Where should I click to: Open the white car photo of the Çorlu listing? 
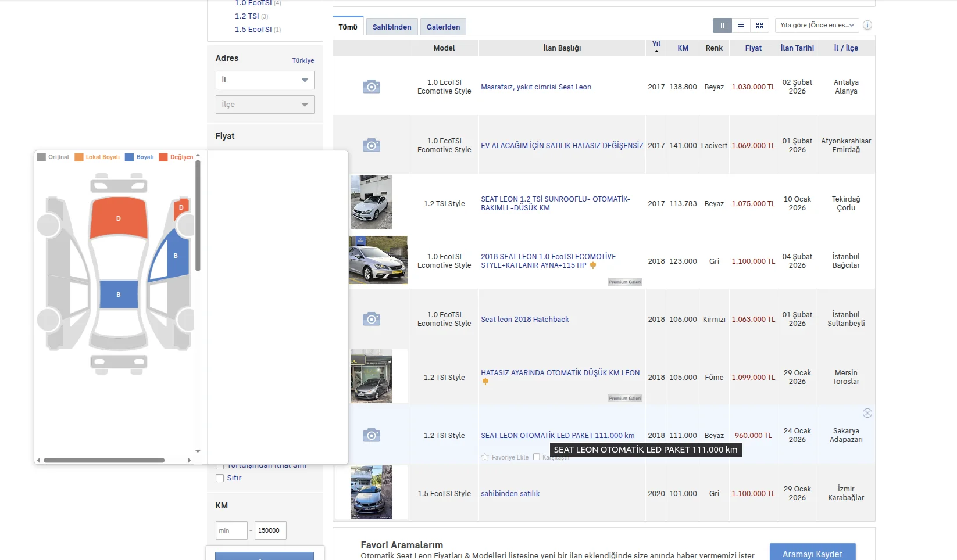point(372,203)
